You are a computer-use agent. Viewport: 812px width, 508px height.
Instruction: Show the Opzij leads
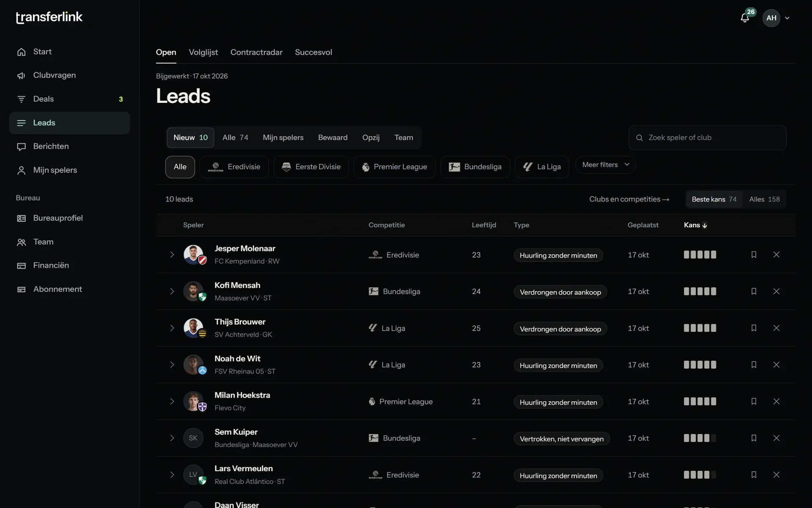pos(371,138)
